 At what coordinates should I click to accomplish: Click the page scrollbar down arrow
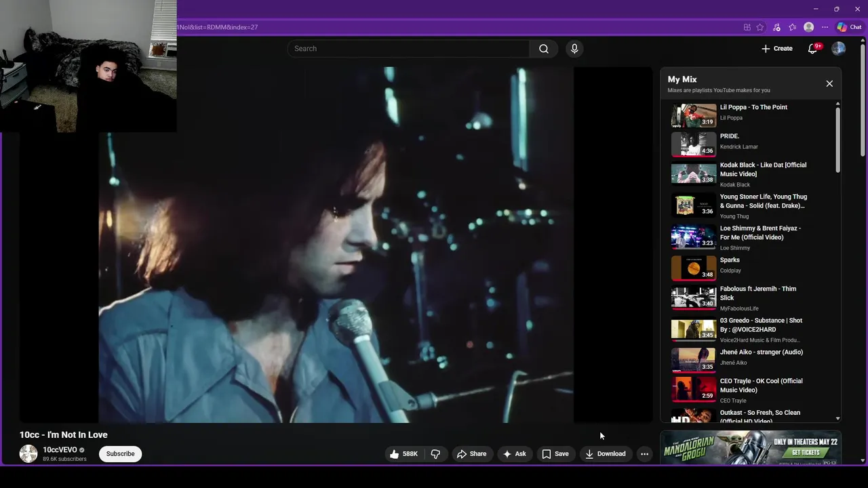(863, 461)
